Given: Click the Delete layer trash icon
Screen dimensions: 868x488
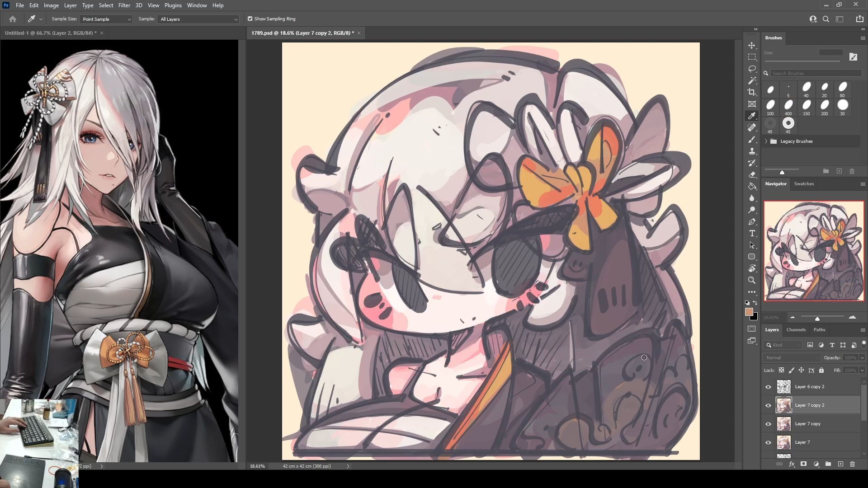Looking at the screenshot, I should click(852, 464).
